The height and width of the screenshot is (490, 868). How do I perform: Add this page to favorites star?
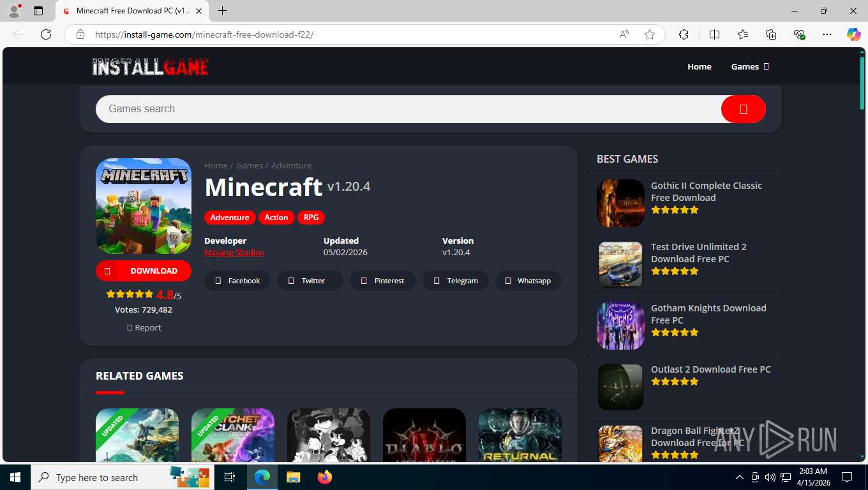point(650,34)
